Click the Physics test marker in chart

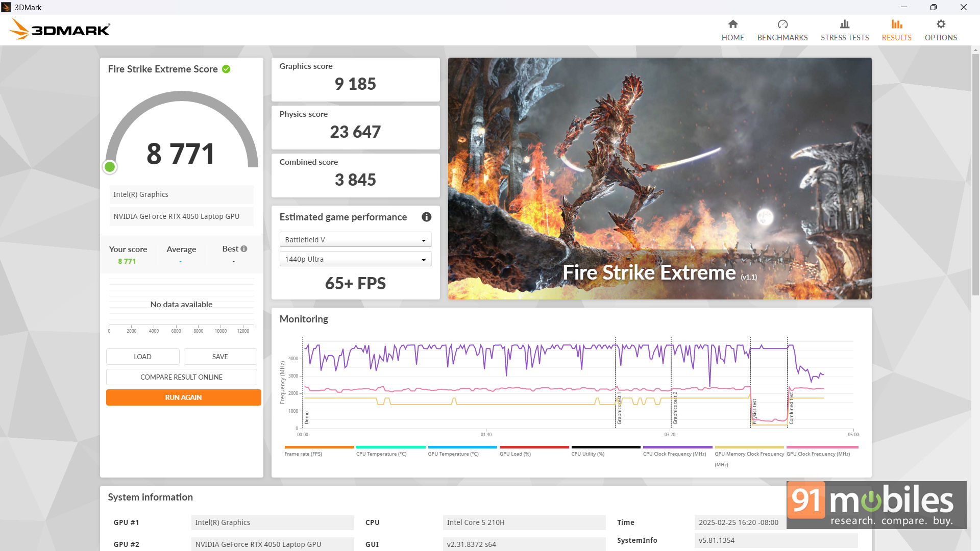click(x=754, y=412)
